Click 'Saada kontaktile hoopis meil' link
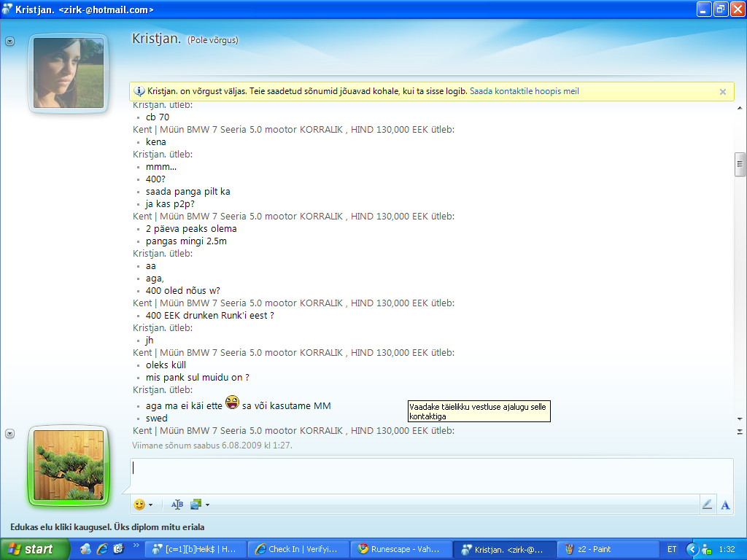This screenshot has width=747, height=560. point(524,91)
